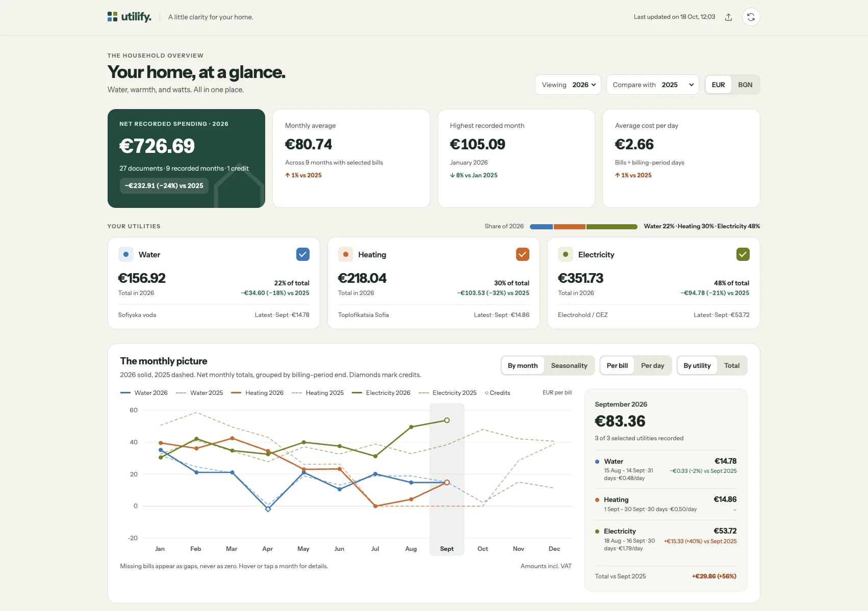This screenshot has width=868, height=611.
Task: Click the utilify logo icon
Action: point(112,17)
